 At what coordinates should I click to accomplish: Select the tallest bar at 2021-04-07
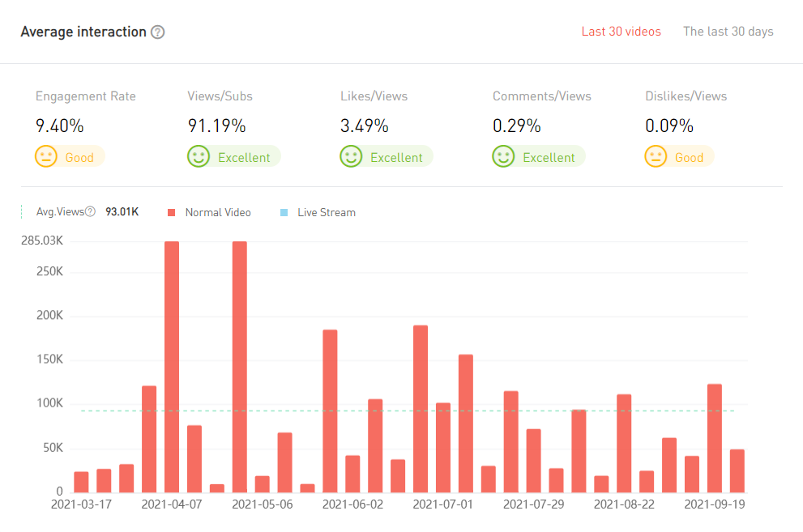pyautogui.click(x=172, y=366)
